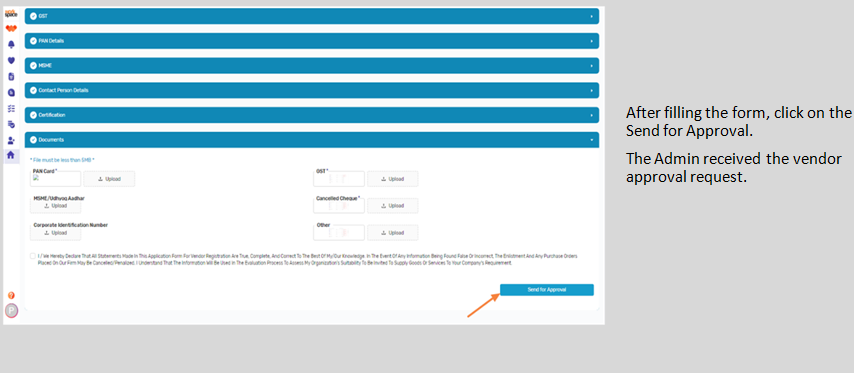Expand the MSME section
854x373 pixels.
[x=312, y=65]
